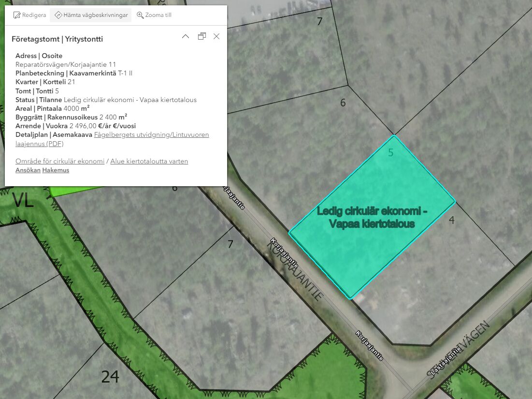Open the Område för cirkulär ekonomi link
Image resolution: width=532 pixels, height=399 pixels.
point(60,161)
